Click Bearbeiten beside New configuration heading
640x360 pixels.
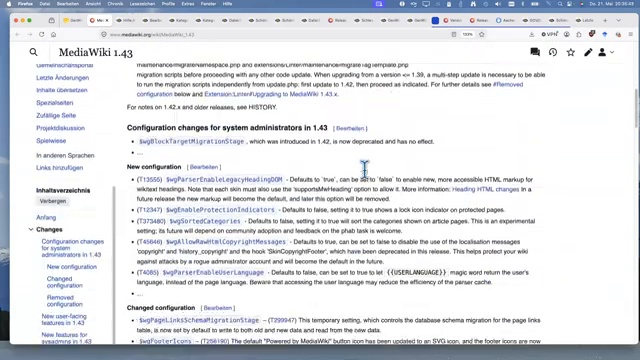point(204,167)
